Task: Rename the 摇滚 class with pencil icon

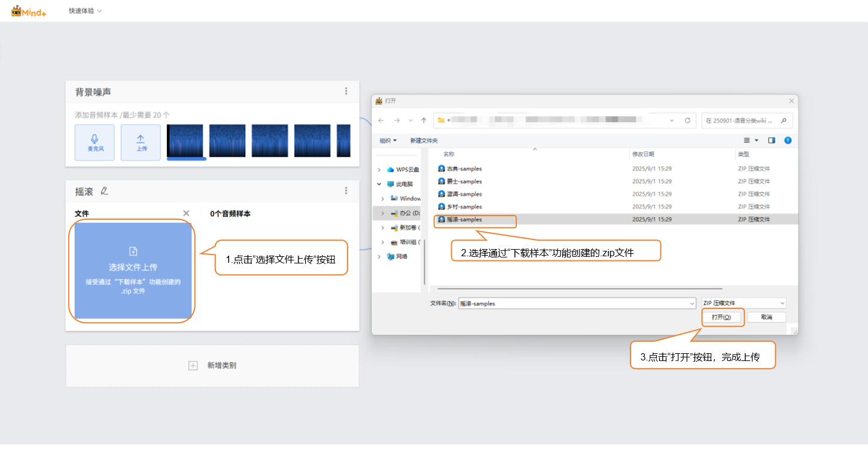Action: tap(105, 191)
